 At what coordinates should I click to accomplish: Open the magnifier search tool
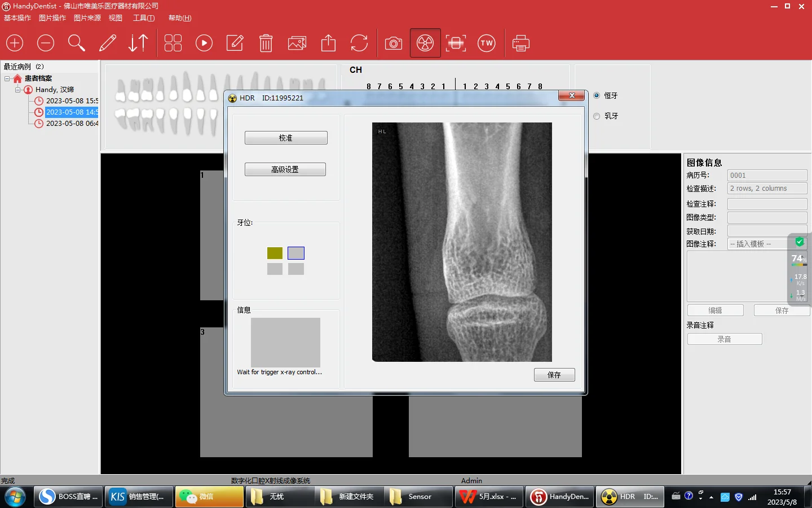point(76,43)
